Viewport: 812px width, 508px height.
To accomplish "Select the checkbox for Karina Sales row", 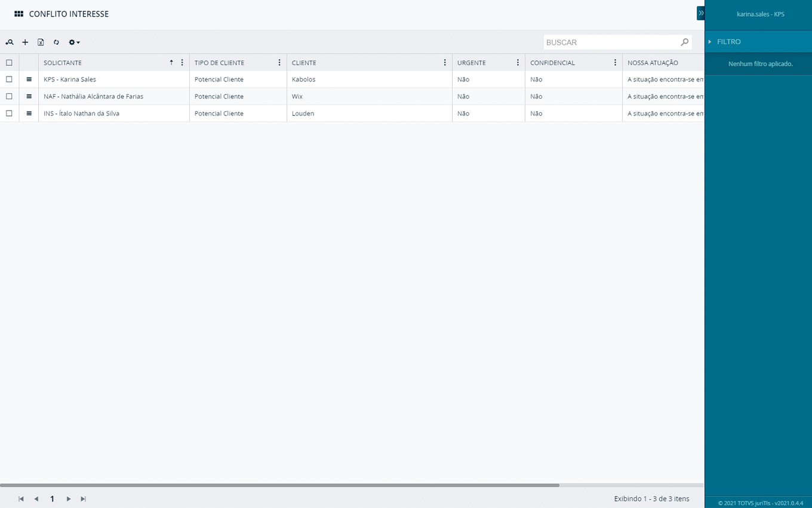I will (9, 79).
